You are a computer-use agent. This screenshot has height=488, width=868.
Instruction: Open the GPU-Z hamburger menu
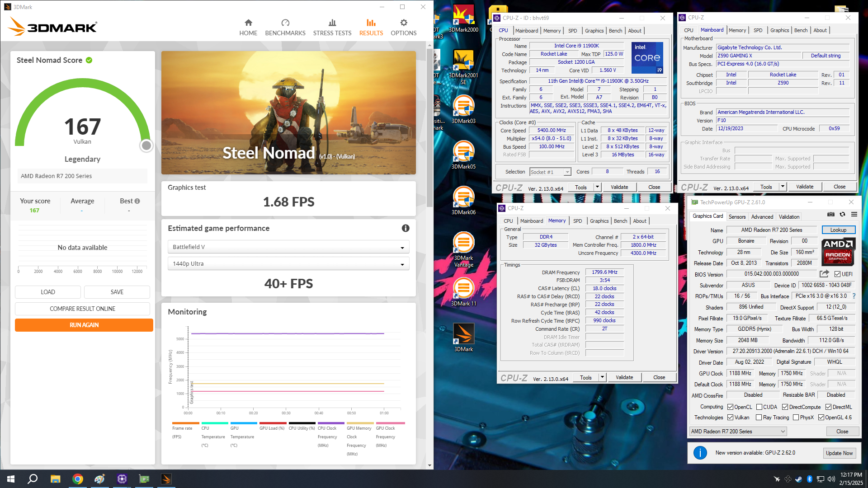[x=854, y=214]
